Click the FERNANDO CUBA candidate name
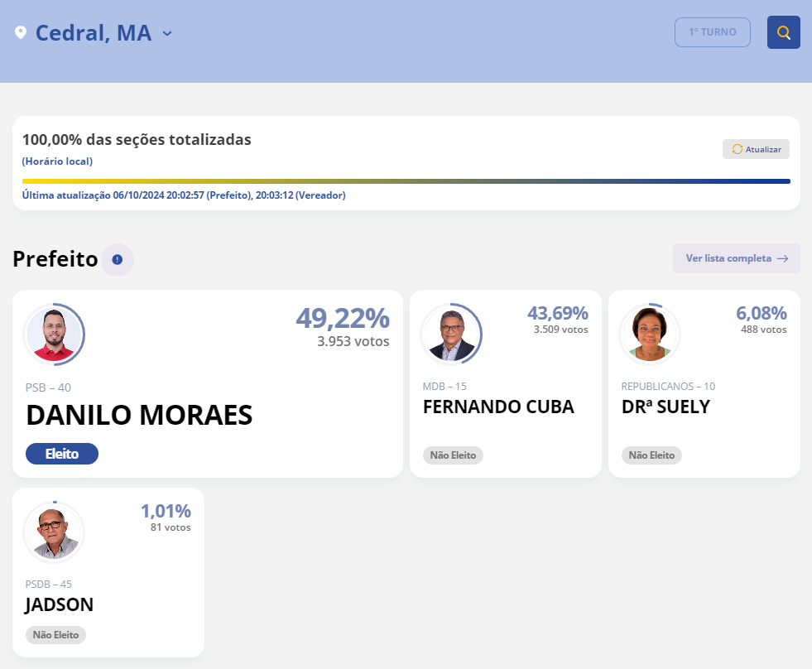 (x=498, y=407)
